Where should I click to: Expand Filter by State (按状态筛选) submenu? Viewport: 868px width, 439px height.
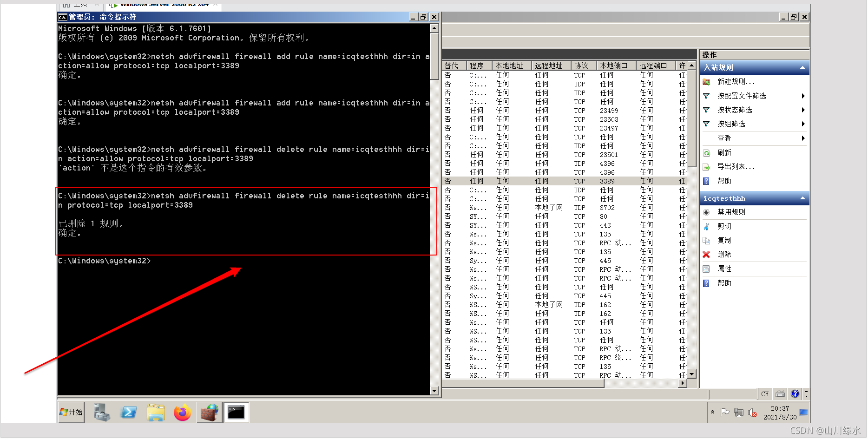(803, 110)
